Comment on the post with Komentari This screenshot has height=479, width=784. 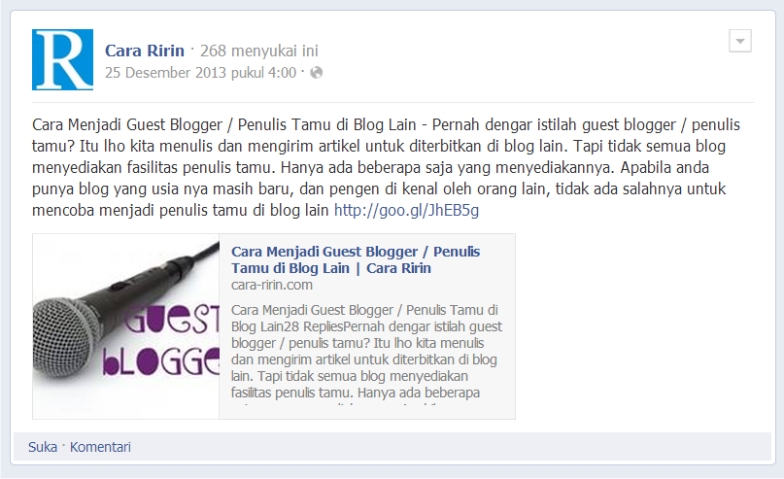(x=100, y=447)
